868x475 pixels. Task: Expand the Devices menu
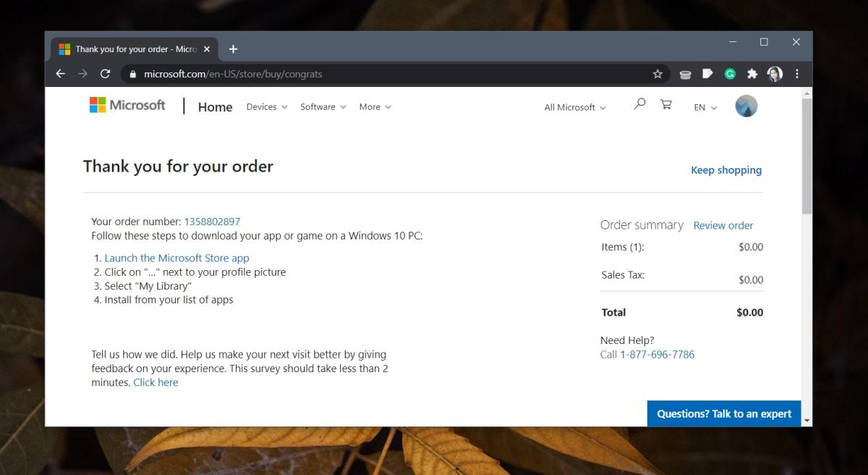point(267,106)
